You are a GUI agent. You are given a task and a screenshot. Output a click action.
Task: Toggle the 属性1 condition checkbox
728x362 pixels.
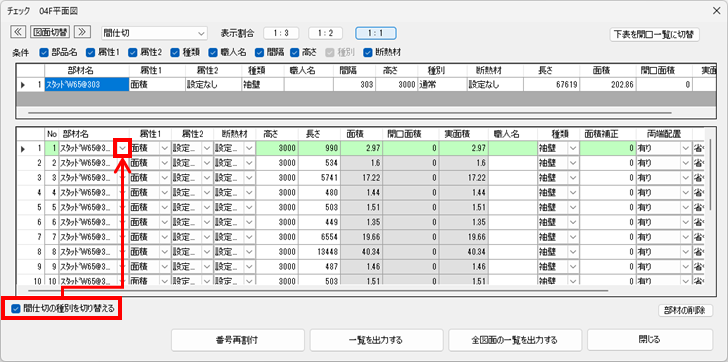(91, 52)
